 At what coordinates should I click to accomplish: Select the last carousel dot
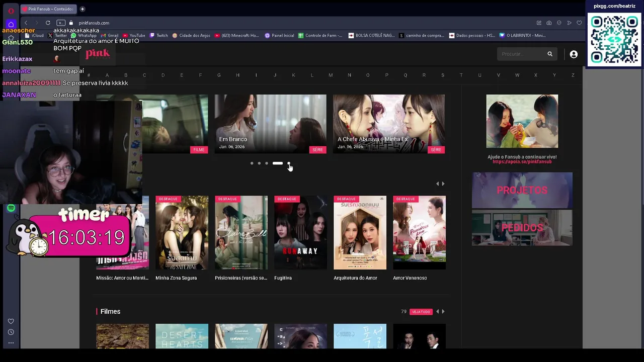pyautogui.click(x=289, y=163)
